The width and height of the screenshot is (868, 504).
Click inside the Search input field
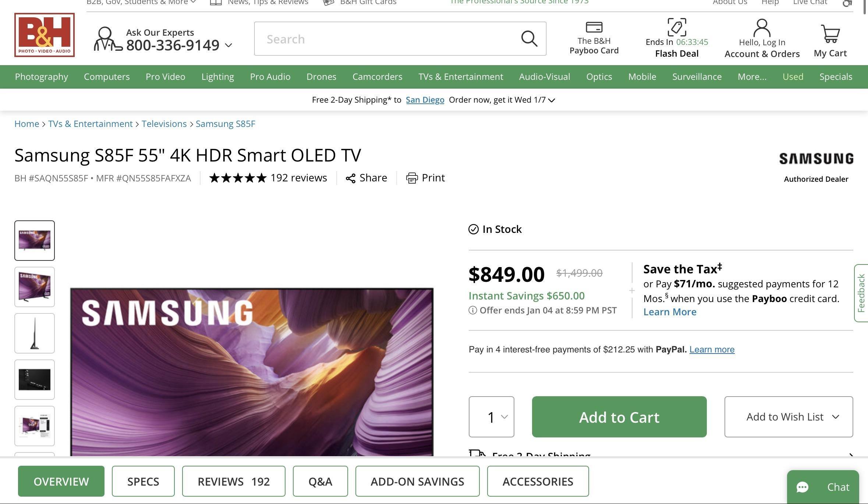click(x=386, y=39)
